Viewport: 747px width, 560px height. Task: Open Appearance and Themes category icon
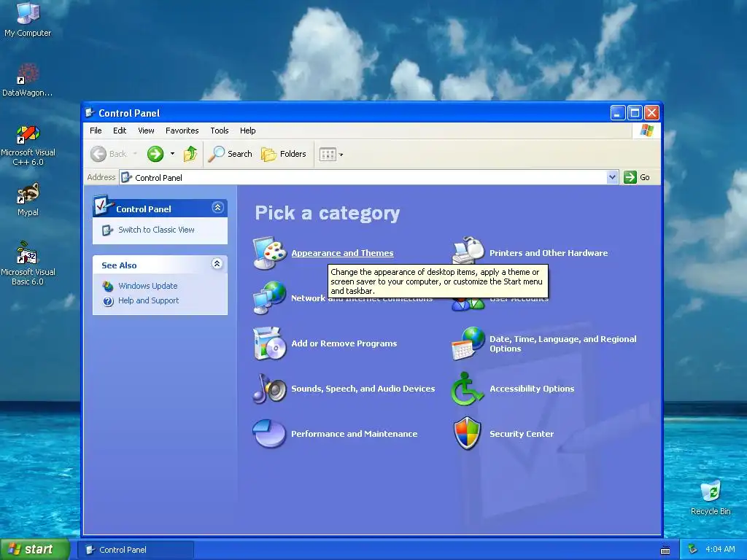pos(269,253)
